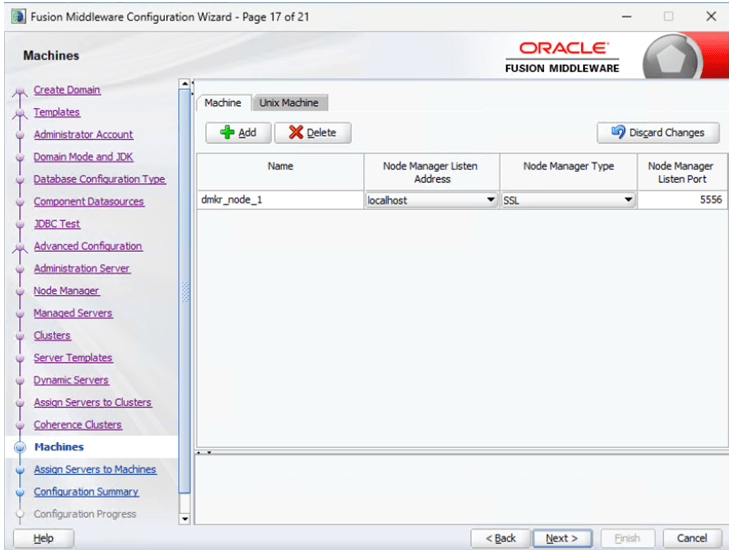This screenshot has width=729, height=550.
Task: Click Node Manager Listen Address column header
Action: point(431,172)
